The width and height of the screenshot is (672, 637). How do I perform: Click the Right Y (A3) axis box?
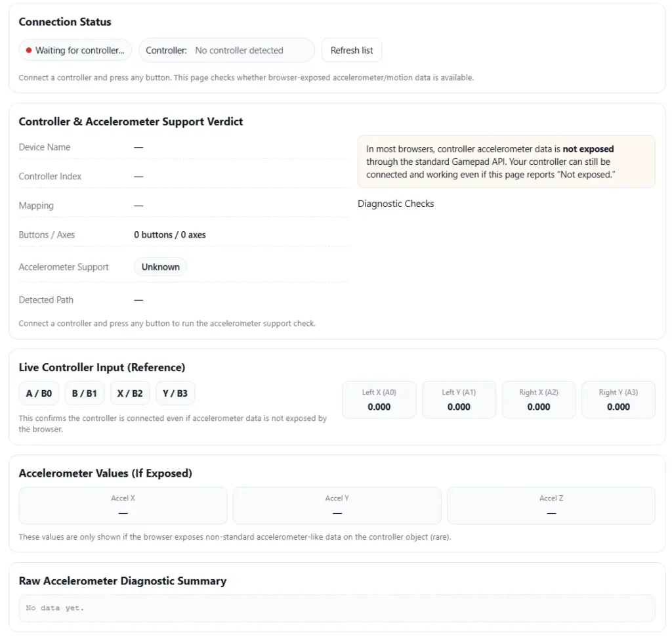tap(618, 400)
